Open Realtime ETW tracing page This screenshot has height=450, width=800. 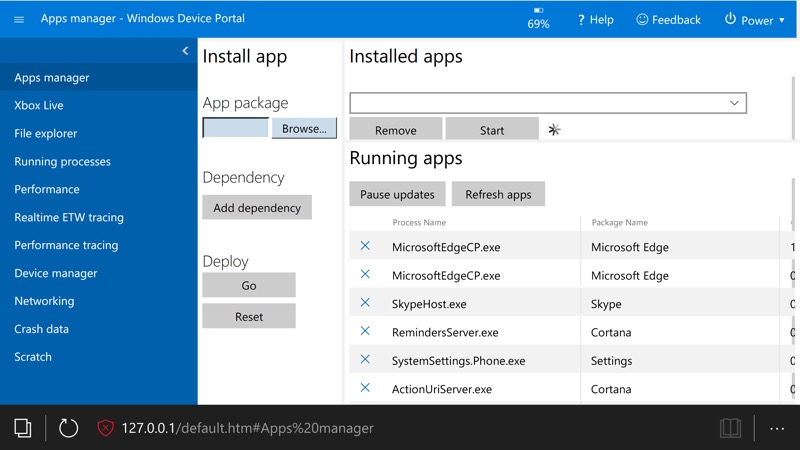[69, 217]
